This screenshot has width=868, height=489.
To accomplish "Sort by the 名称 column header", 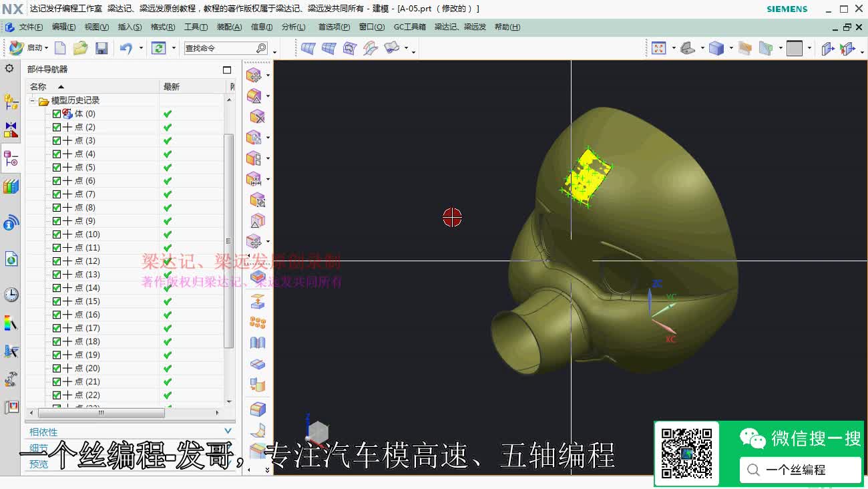I will (x=93, y=86).
